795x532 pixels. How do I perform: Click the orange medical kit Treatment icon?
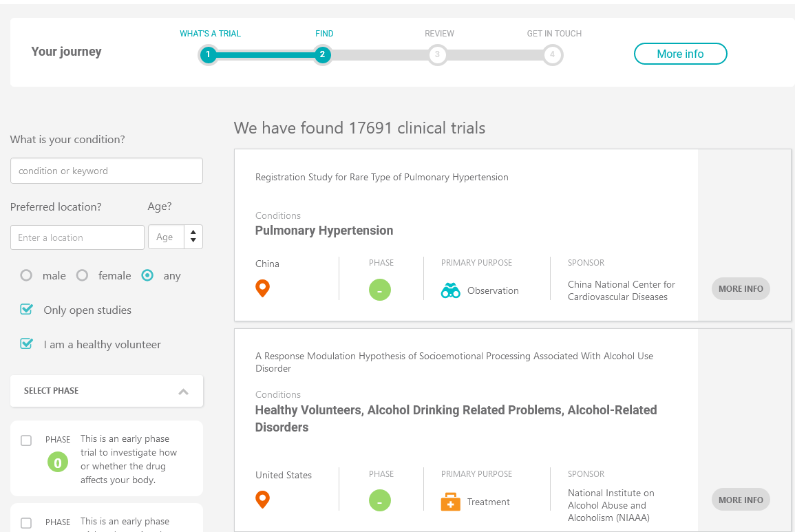click(450, 502)
